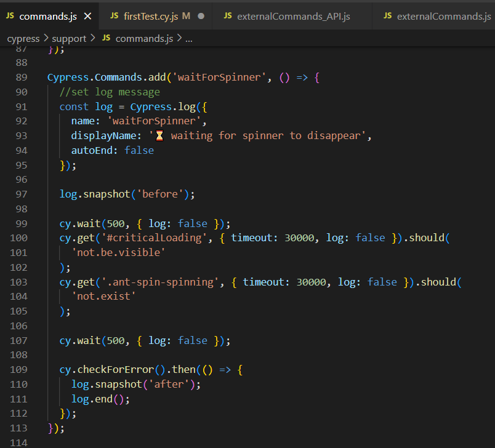This screenshot has height=448, width=495.
Task: Click the unsaved dot on firstTest.cy.js tab
Action: (x=201, y=17)
